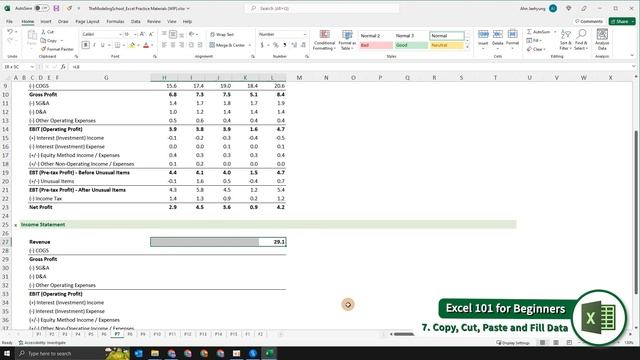Expand the Merge & Center dropdown arrow
This screenshot has width=640, height=360.
250,45
